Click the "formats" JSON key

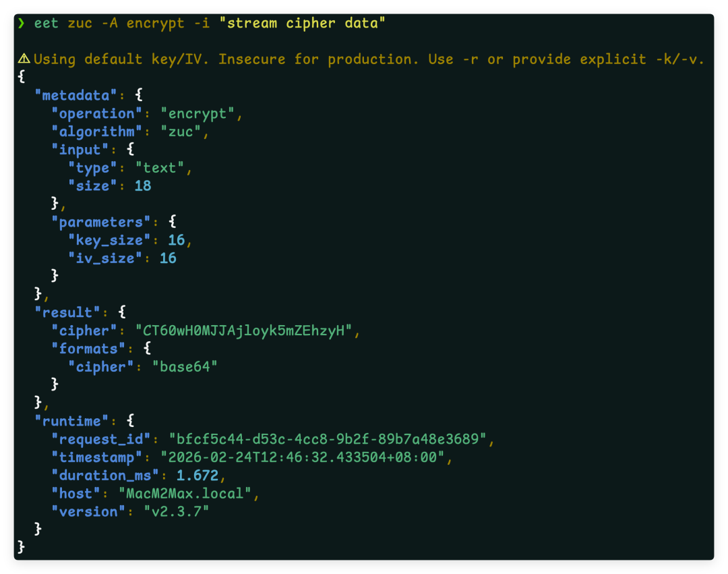point(88,349)
